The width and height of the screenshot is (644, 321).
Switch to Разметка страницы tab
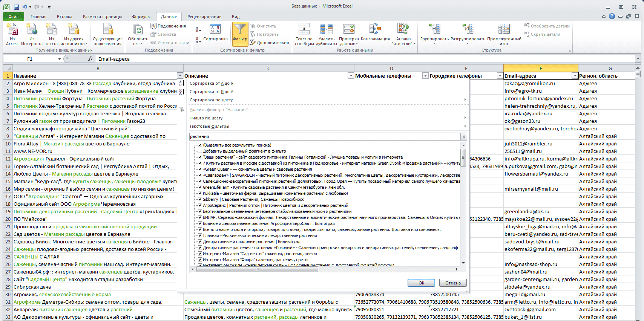click(x=102, y=17)
